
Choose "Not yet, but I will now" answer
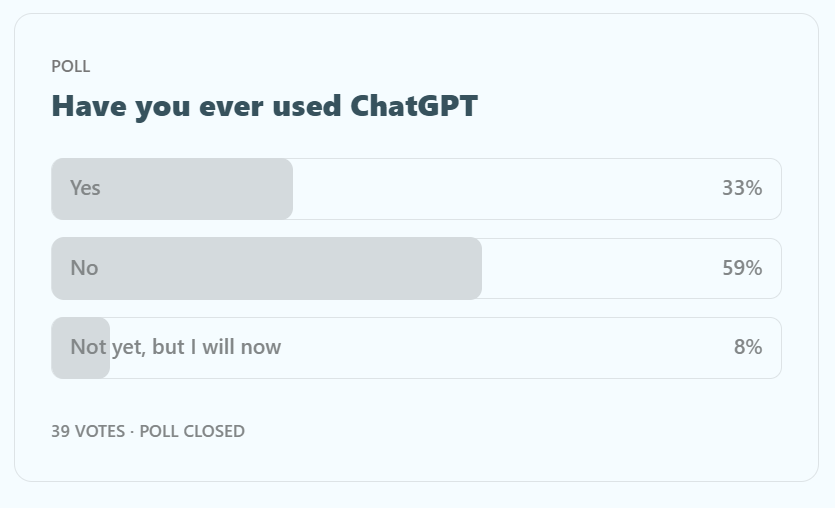tap(176, 347)
